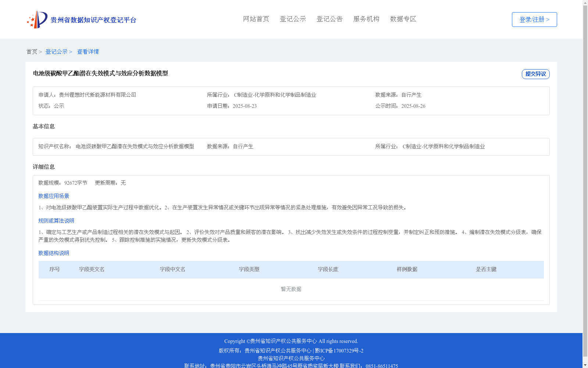Click the 样例数据 column header
This screenshot has height=368, width=588.
[x=407, y=269]
